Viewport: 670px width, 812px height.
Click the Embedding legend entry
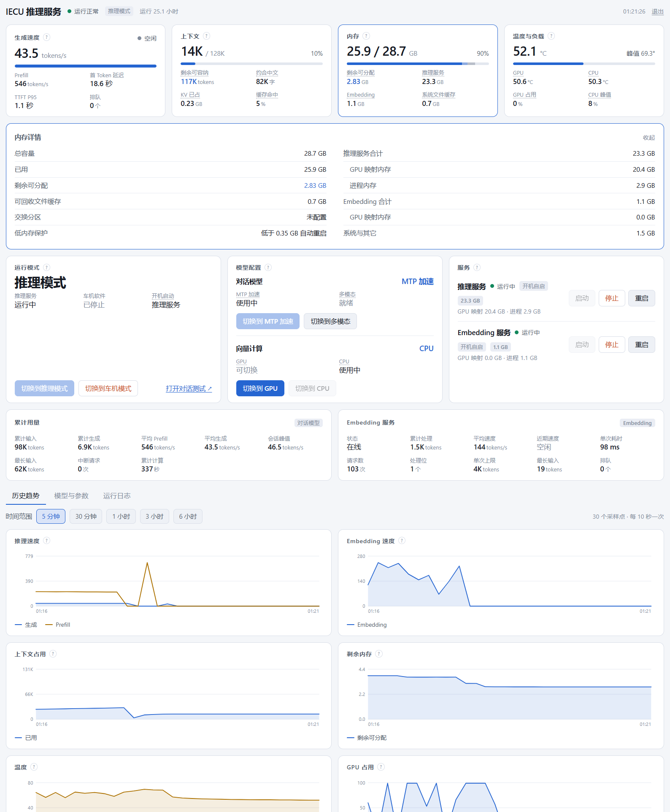(367, 625)
